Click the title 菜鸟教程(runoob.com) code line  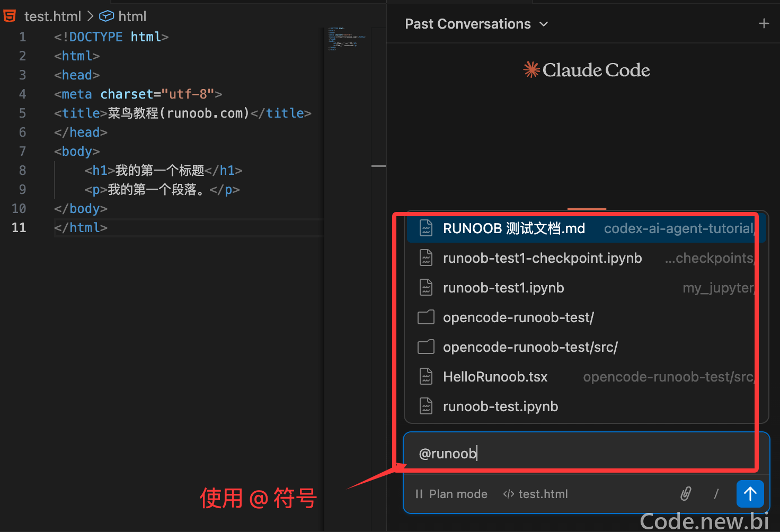(x=183, y=113)
